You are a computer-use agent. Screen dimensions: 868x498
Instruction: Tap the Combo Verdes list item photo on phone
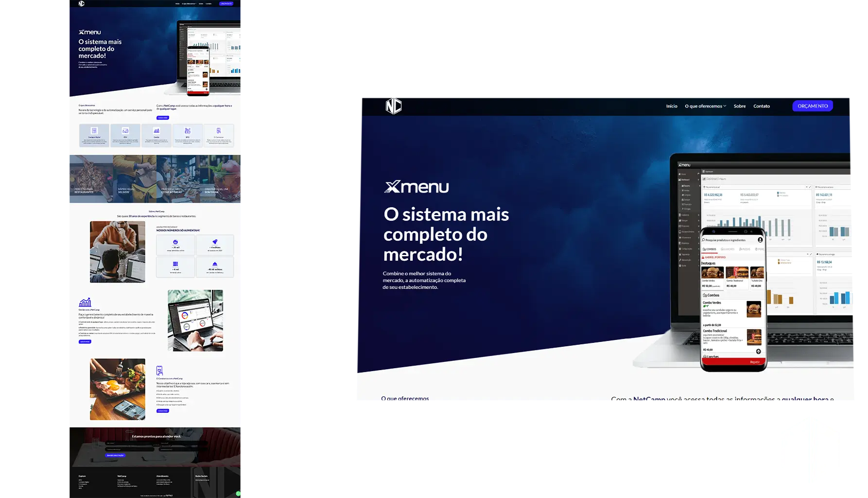(754, 309)
